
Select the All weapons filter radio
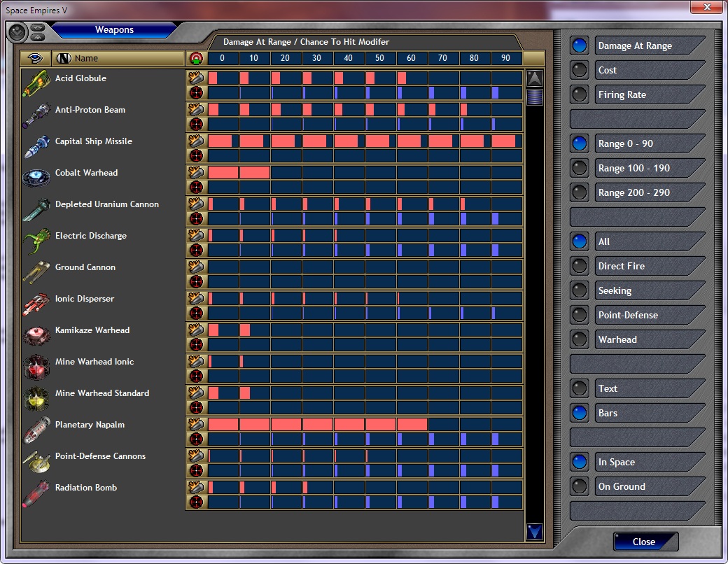click(580, 241)
